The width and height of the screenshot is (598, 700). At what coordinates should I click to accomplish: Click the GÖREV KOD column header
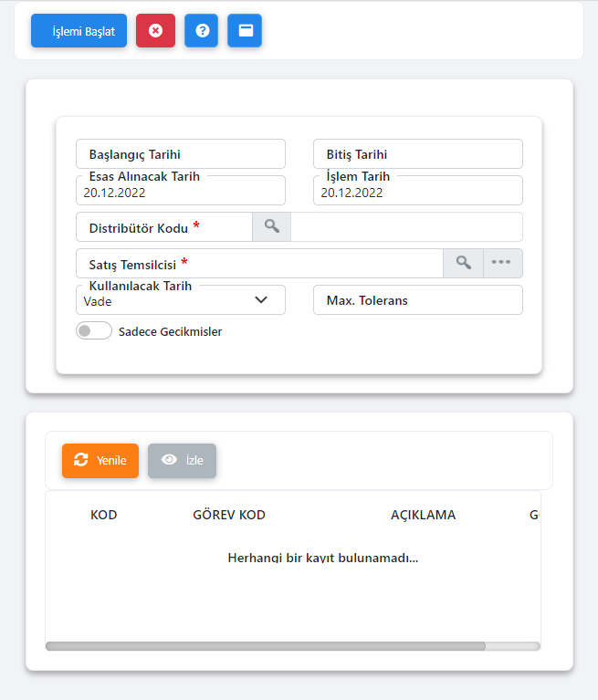[229, 515]
